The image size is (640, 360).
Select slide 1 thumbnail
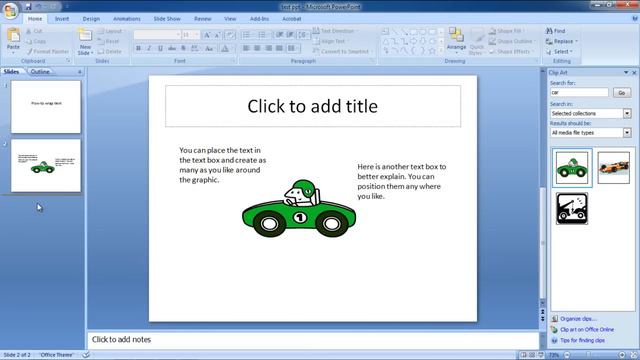[46, 107]
